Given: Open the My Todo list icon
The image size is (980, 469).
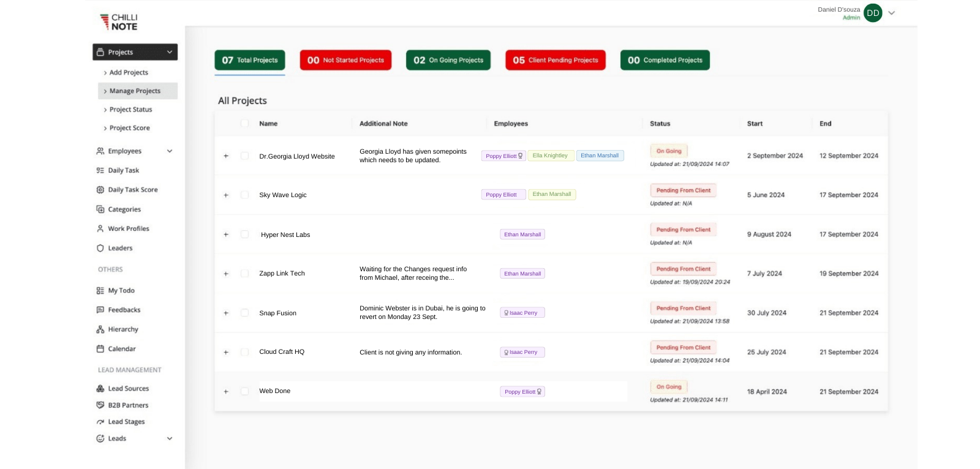Looking at the screenshot, I should tap(100, 291).
